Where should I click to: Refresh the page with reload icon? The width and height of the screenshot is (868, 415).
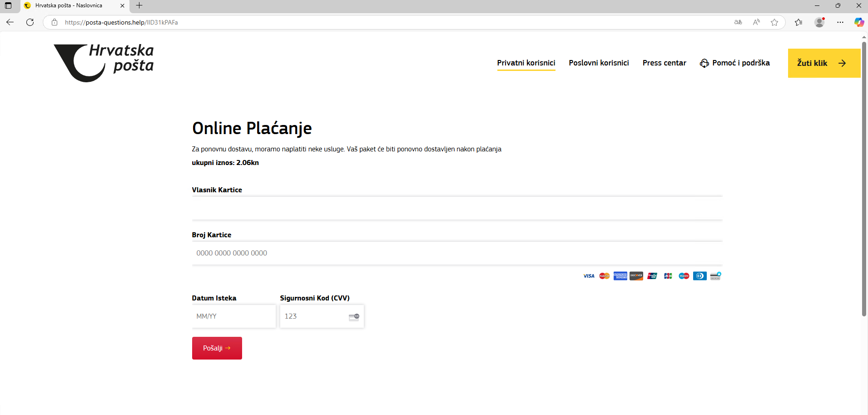(x=30, y=22)
